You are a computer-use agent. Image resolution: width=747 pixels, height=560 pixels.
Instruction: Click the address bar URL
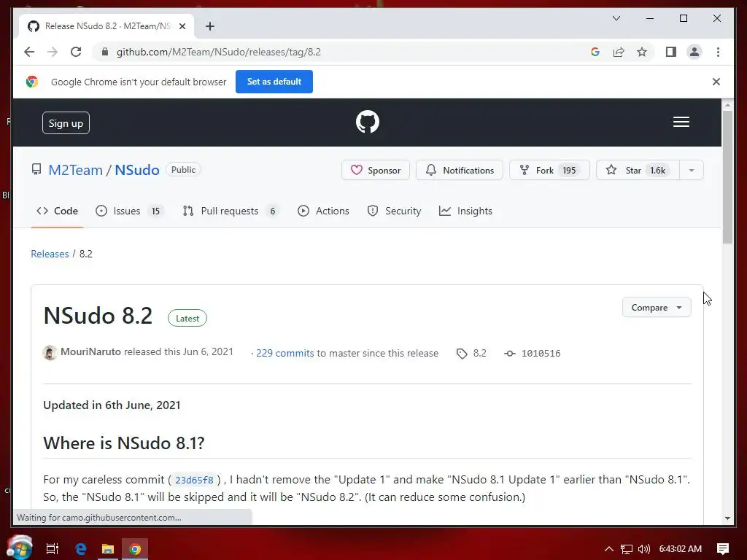(219, 52)
